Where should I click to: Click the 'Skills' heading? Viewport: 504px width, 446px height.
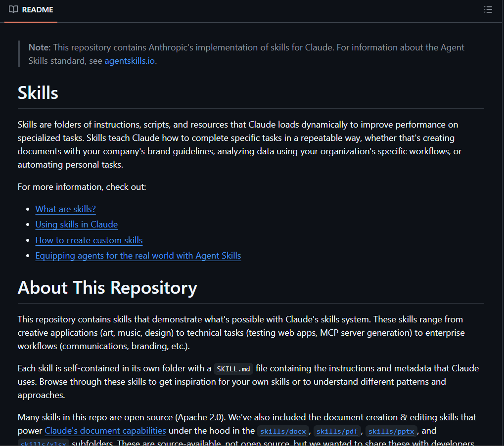[38, 93]
